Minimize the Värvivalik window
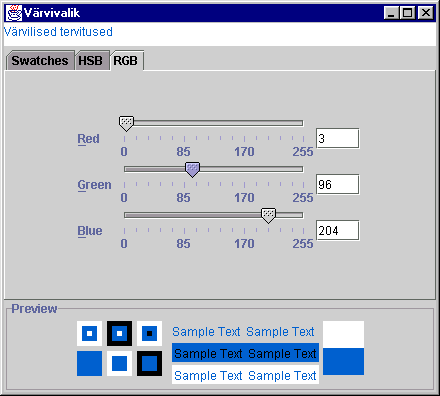 click(391, 13)
